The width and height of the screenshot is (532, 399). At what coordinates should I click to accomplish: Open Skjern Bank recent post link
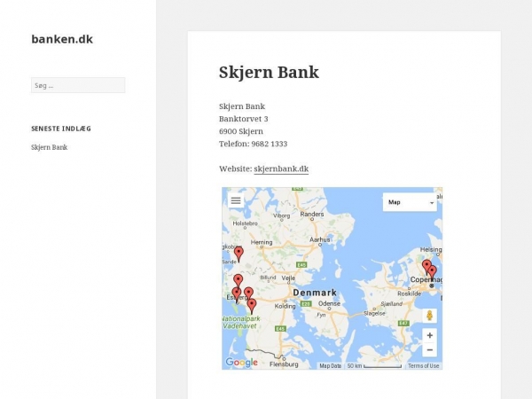point(49,147)
